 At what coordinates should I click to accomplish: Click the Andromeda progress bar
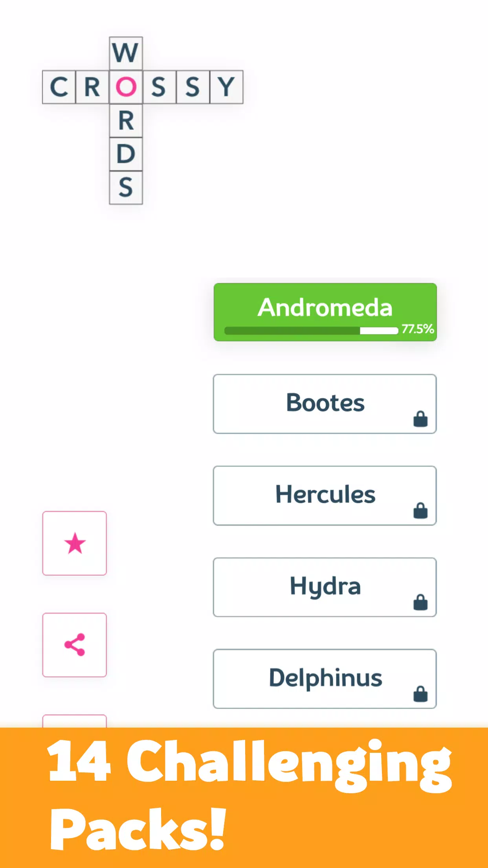[311, 331]
